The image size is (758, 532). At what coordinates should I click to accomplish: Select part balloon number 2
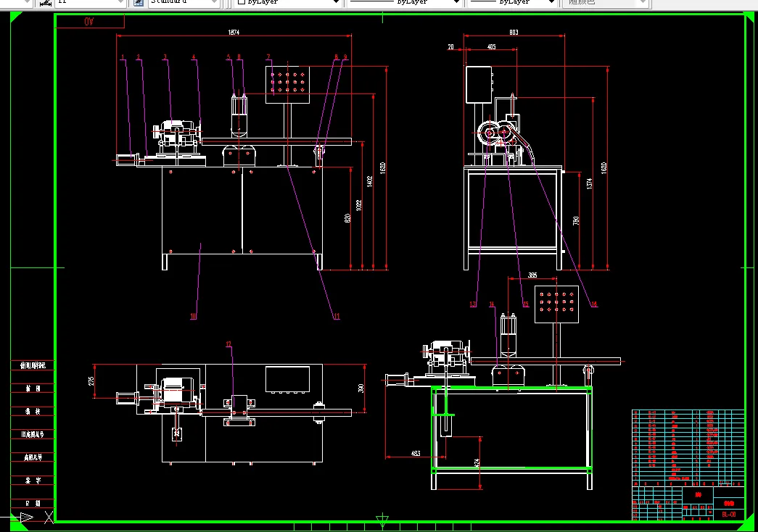[x=139, y=57]
